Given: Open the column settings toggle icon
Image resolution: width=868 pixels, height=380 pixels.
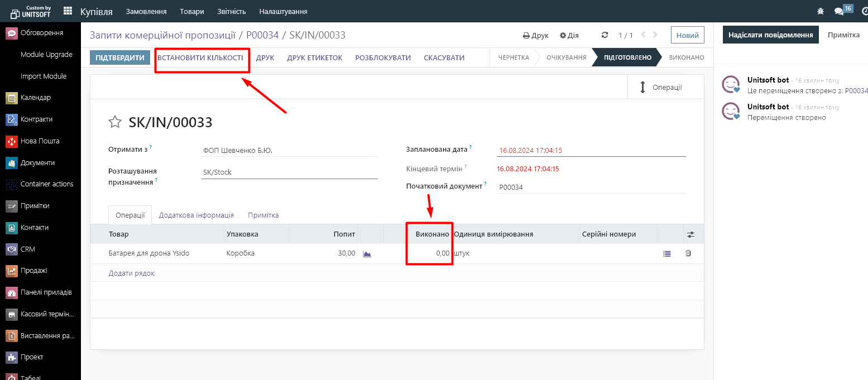Looking at the screenshot, I should pos(690,234).
